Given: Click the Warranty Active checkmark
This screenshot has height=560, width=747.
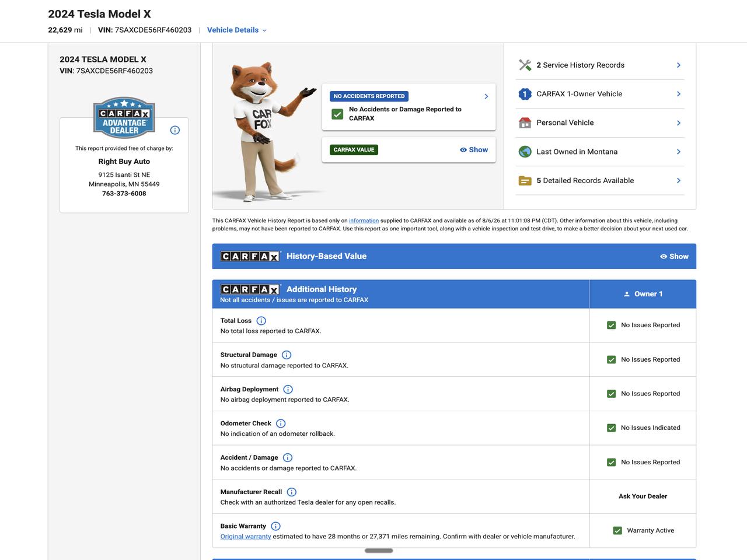Looking at the screenshot, I should 617,530.
